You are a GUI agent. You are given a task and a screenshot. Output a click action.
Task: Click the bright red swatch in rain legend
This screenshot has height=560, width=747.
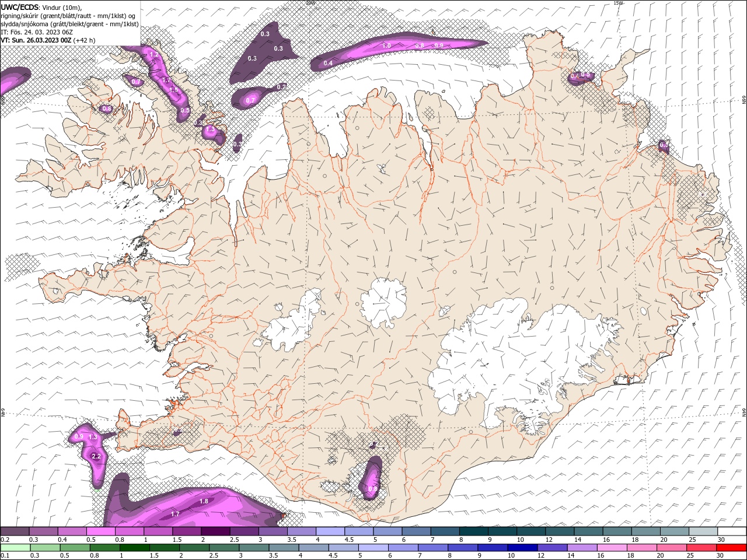click(x=732, y=548)
